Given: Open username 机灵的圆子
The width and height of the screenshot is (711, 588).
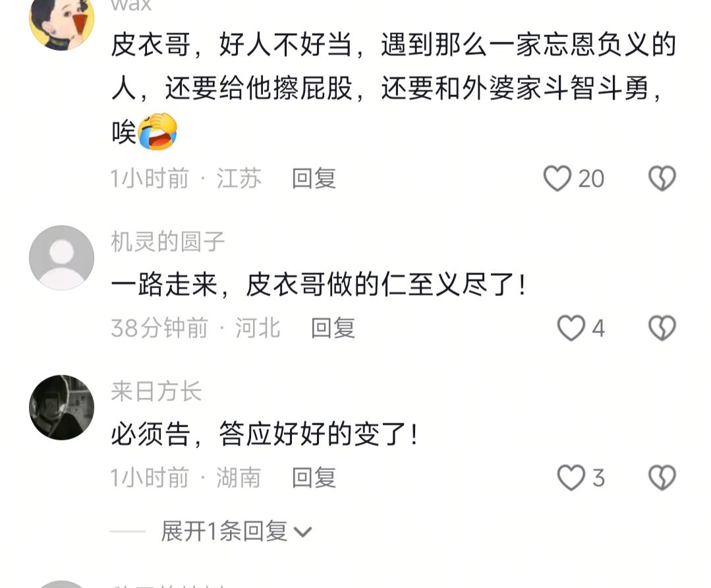Looking at the screenshot, I should (168, 241).
